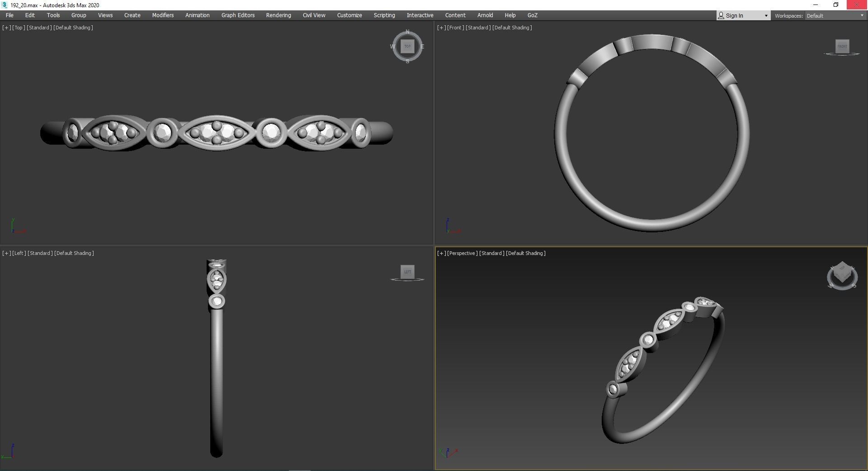This screenshot has width=868, height=471.
Task: Open the Create menu
Action: coord(132,15)
